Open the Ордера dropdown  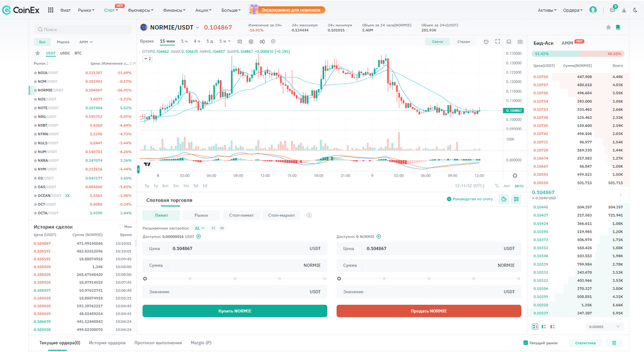pos(573,10)
